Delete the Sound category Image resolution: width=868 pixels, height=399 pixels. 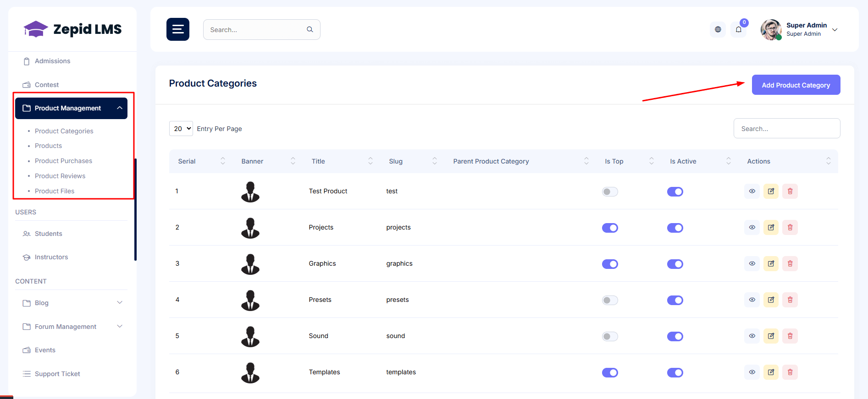[790, 336]
